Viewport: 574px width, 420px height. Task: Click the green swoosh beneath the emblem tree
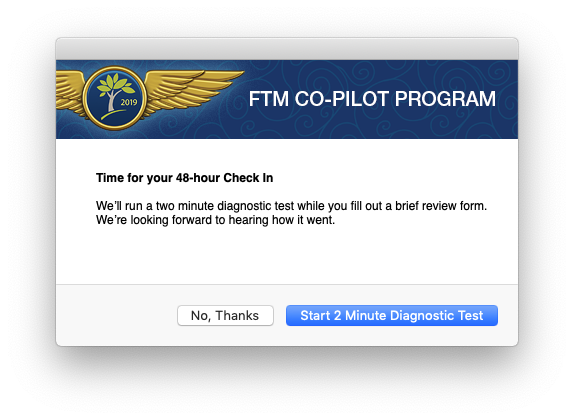click(115, 114)
